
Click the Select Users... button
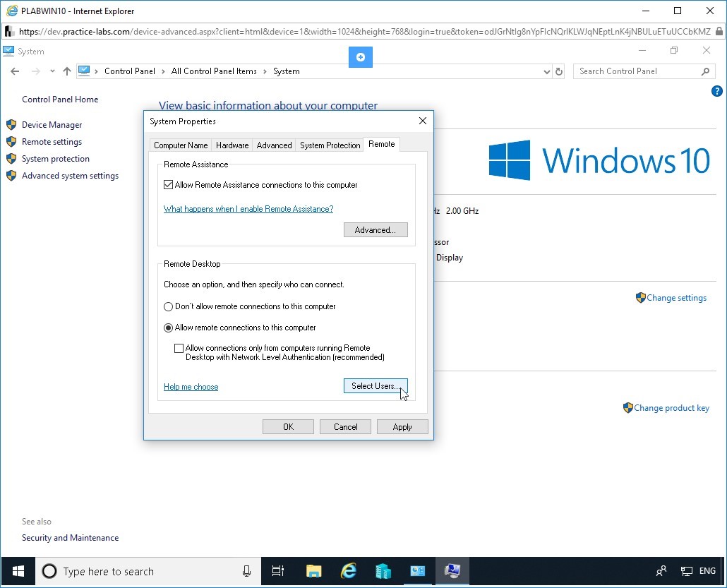375,386
